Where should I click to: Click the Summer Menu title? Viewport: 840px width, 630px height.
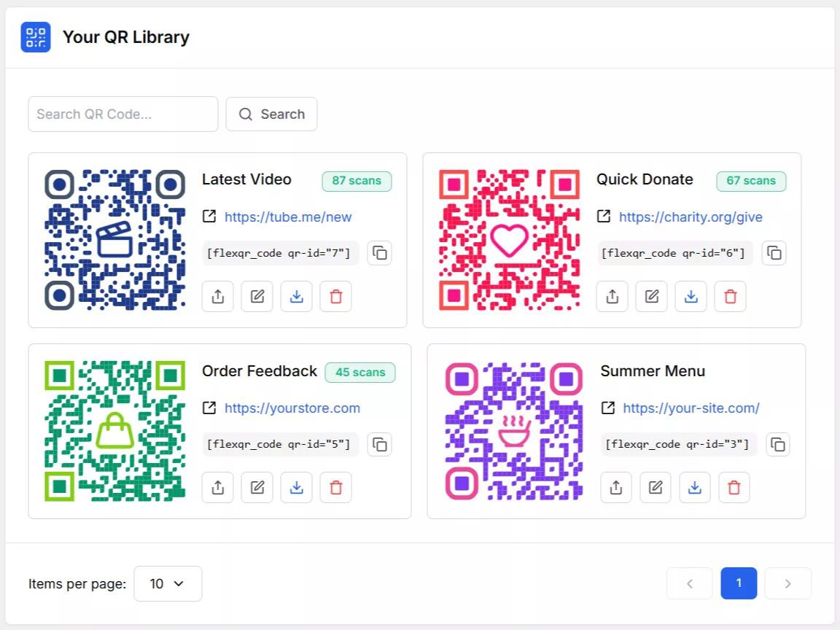[x=653, y=370]
